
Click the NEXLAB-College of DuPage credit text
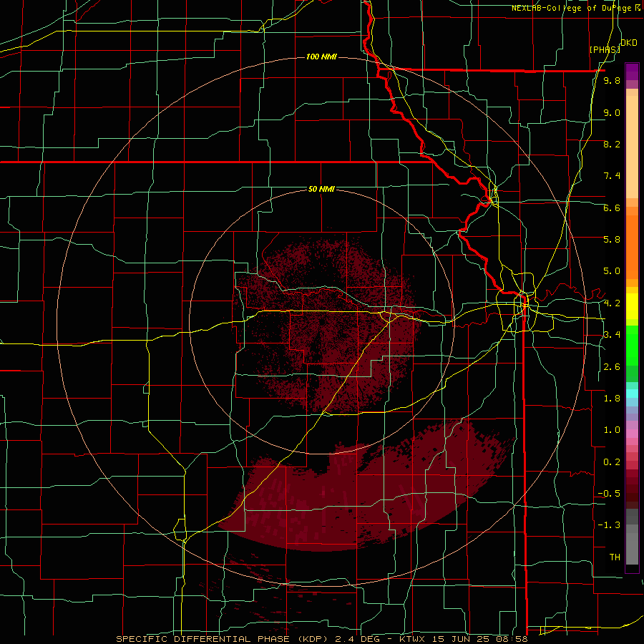[573, 8]
